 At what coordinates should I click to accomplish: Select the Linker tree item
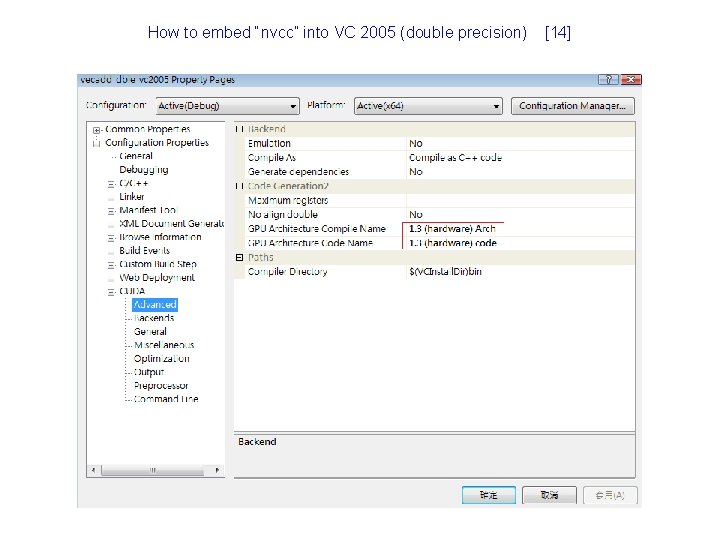(x=132, y=197)
